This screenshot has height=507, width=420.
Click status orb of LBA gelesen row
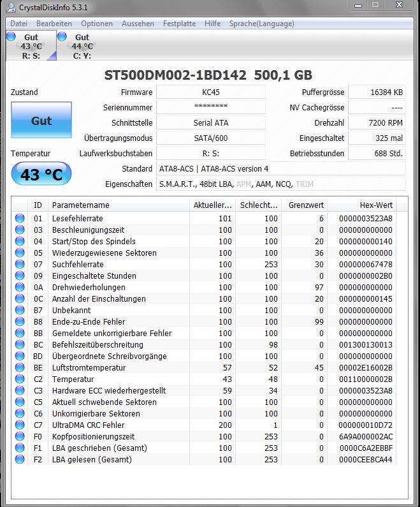click(x=20, y=459)
